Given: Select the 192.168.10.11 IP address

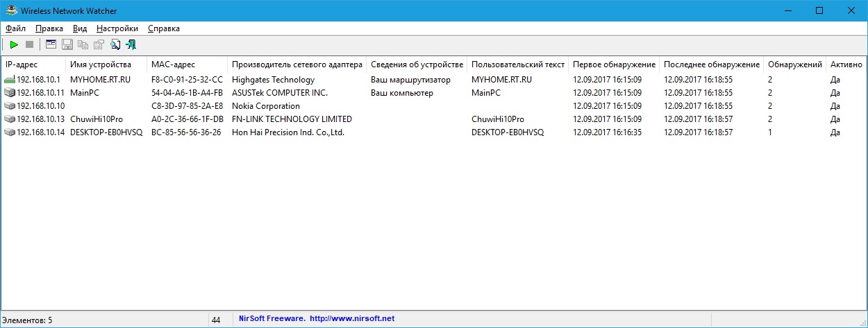Looking at the screenshot, I should [x=41, y=93].
